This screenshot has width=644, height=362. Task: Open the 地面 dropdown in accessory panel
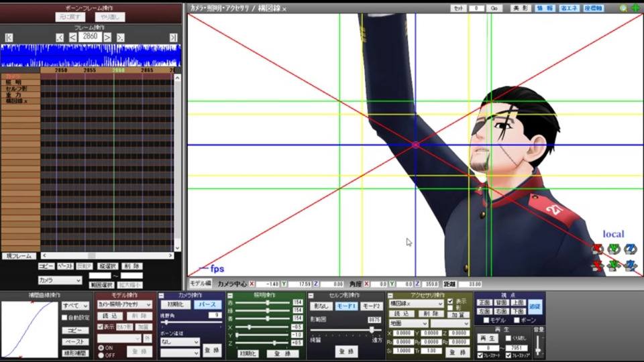click(409, 323)
